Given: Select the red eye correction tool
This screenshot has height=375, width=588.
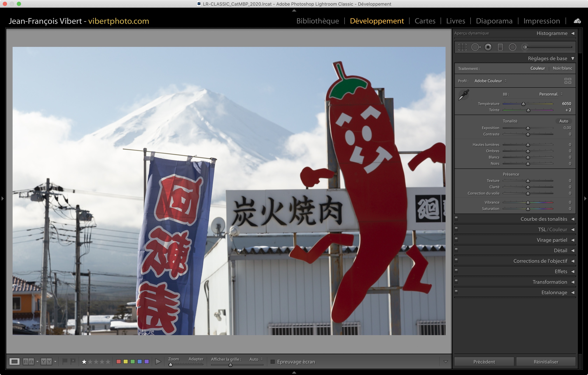Looking at the screenshot, I should click(x=488, y=47).
